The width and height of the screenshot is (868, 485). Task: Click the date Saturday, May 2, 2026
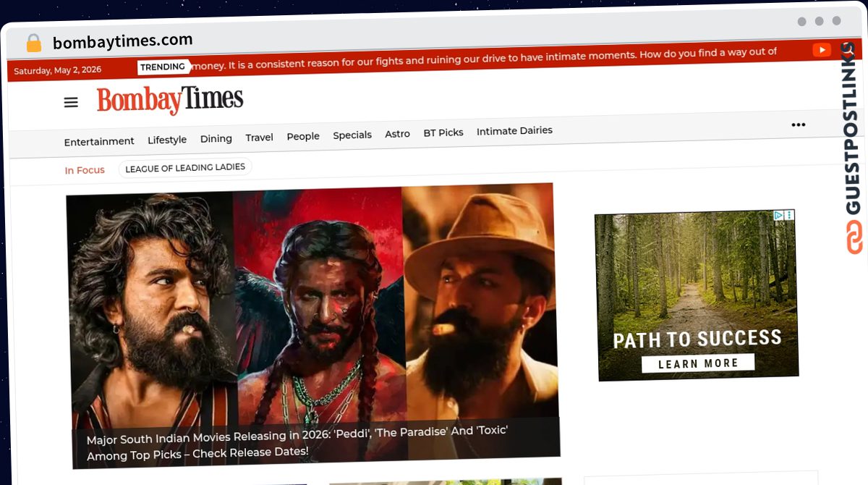click(x=58, y=71)
